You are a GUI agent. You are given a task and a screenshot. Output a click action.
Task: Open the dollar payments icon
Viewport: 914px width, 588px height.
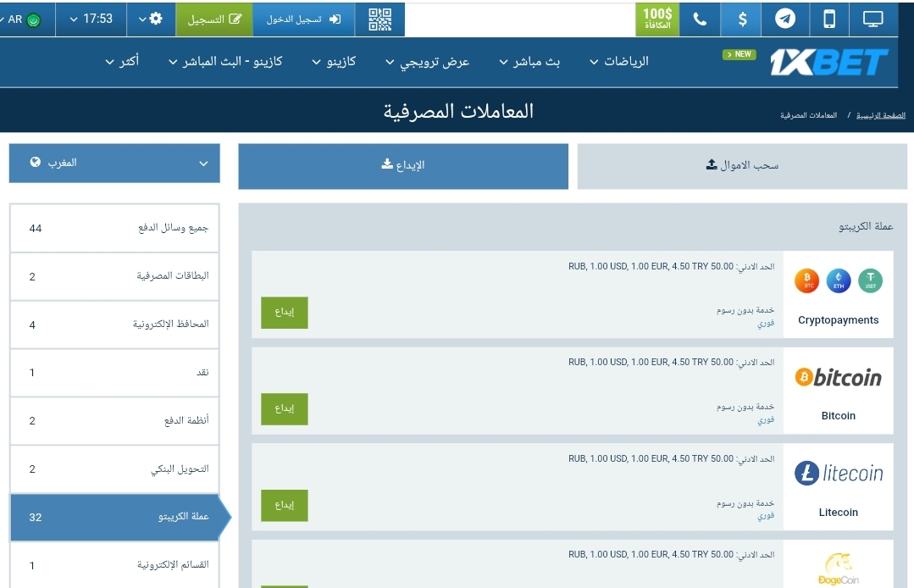pyautogui.click(x=741, y=19)
